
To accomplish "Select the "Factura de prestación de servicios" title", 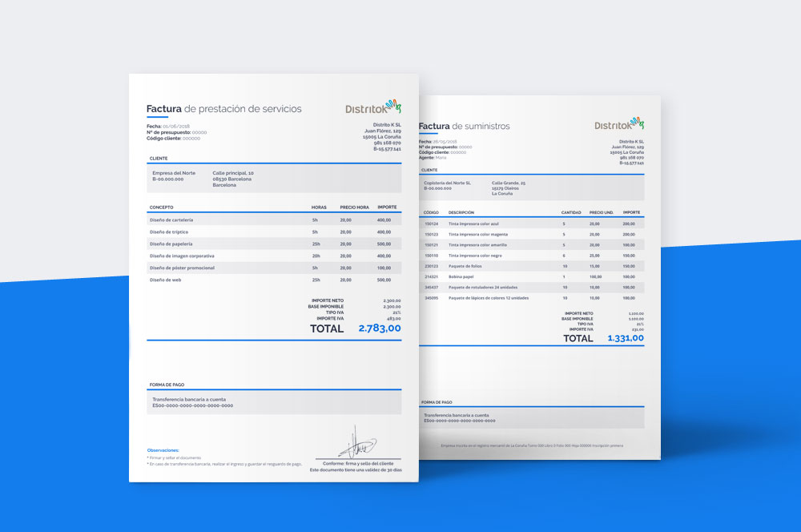I will click(x=223, y=109).
